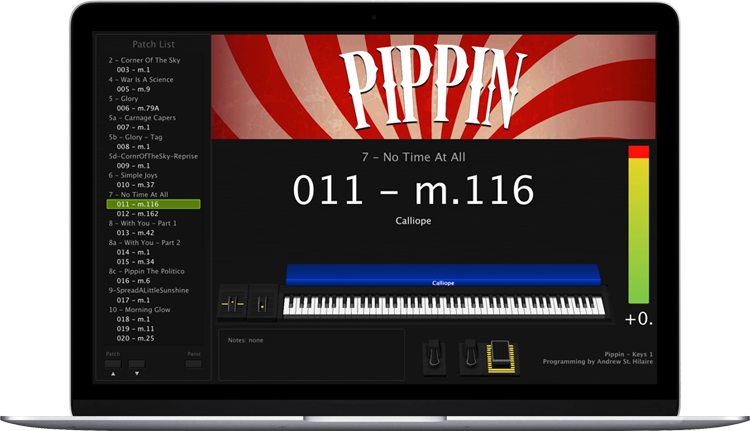Image resolution: width=750 pixels, height=431 pixels.
Task: Select patch '009 - m.1'
Action: pos(133,166)
